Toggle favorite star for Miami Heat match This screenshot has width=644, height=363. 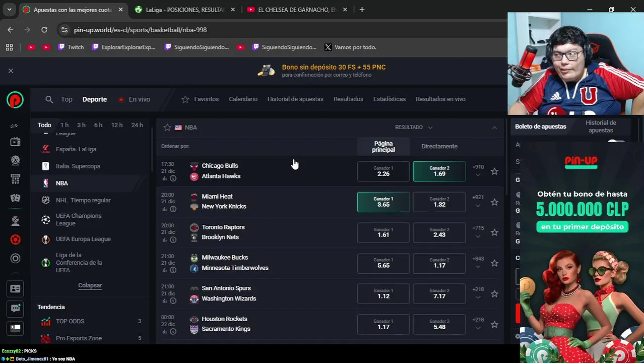pyautogui.click(x=494, y=202)
